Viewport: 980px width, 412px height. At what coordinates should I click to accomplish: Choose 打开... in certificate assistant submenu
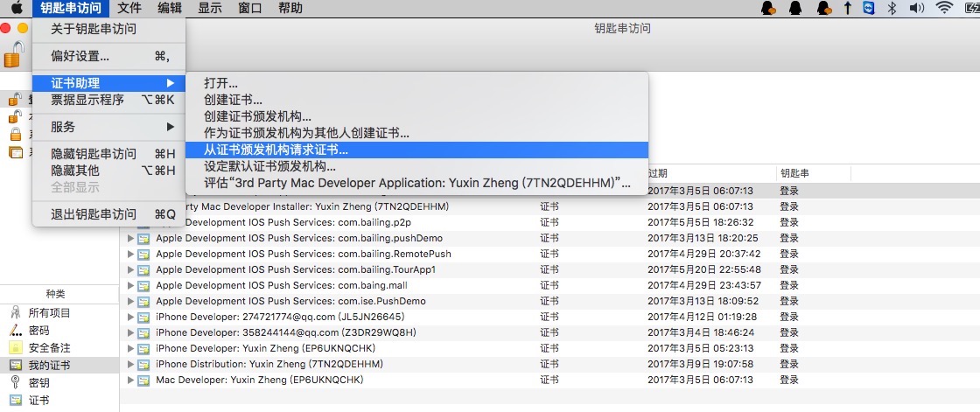click(x=416, y=83)
